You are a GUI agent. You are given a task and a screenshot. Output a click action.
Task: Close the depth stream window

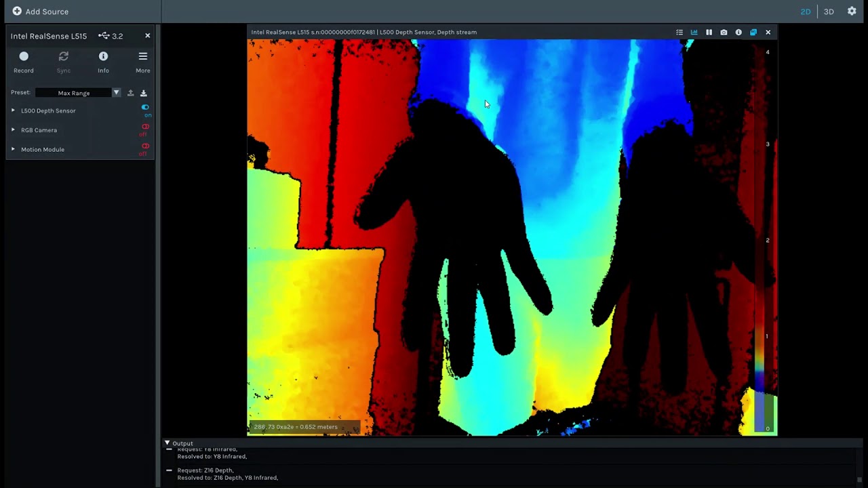(x=768, y=33)
